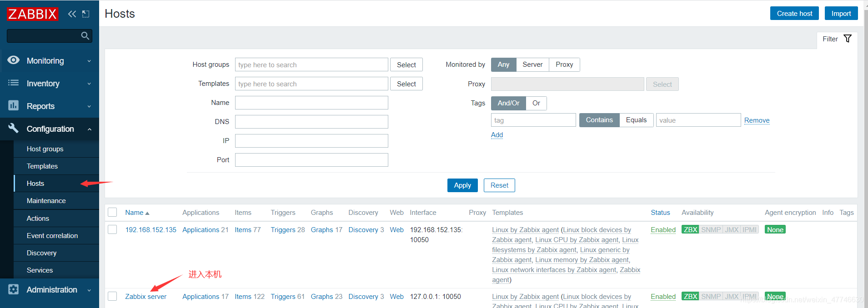Toggle the hide-sidebar icon next to the logo
868x308 pixels.
point(85,14)
